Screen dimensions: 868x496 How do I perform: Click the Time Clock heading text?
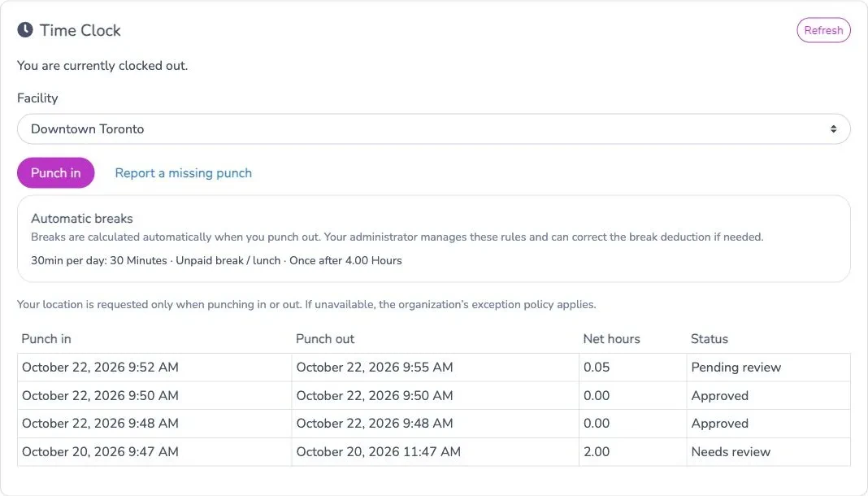(x=80, y=30)
